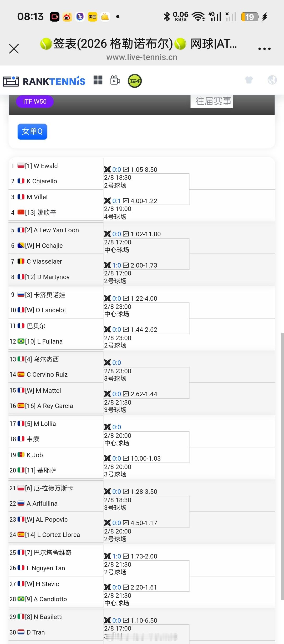
Task: Open the 往届赛事 past events selector
Action: click(x=213, y=101)
